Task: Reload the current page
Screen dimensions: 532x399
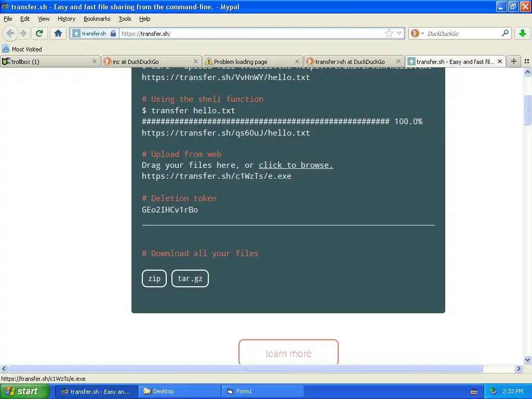Action: coord(39,33)
